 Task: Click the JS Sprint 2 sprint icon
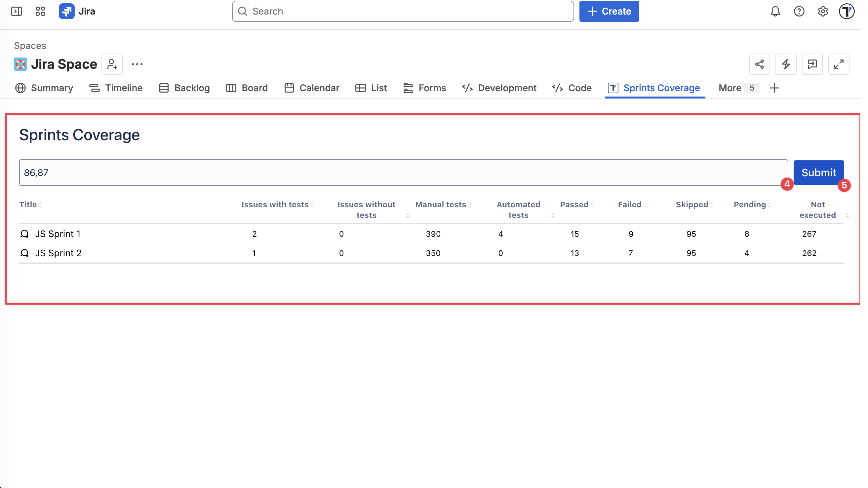click(24, 253)
